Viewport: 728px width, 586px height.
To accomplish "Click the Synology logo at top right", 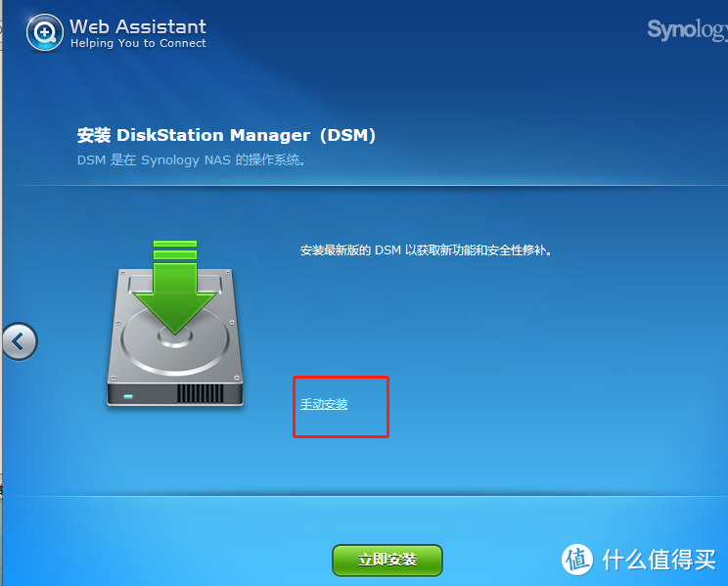I will point(687,30).
